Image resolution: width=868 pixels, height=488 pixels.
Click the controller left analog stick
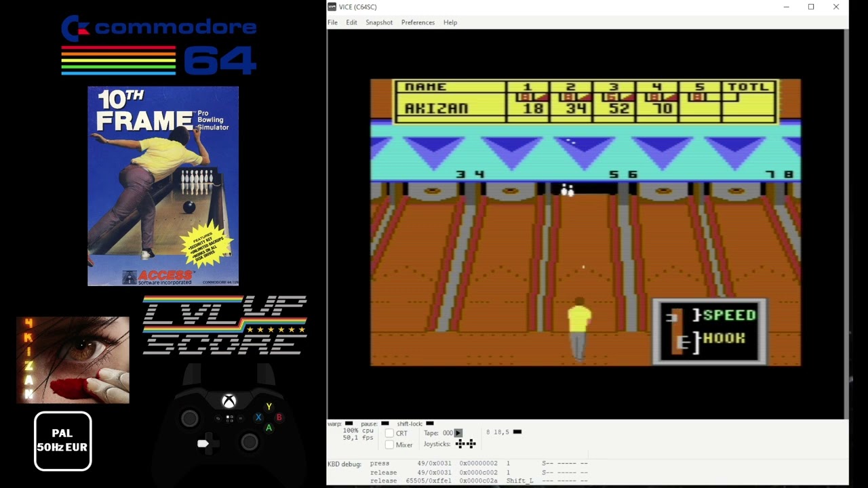tap(190, 418)
